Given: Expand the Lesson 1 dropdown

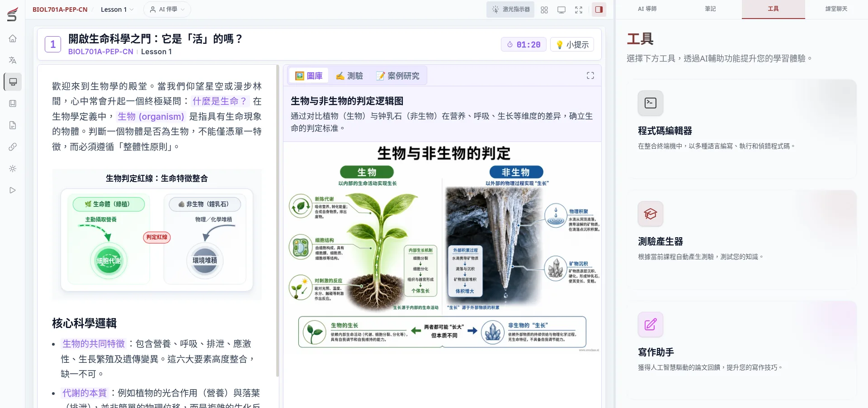Looking at the screenshot, I should coord(117,9).
